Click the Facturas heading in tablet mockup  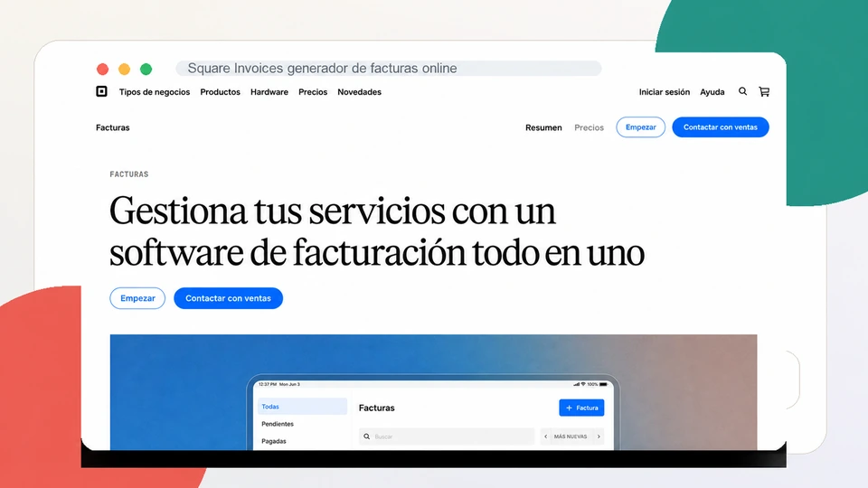pos(376,408)
